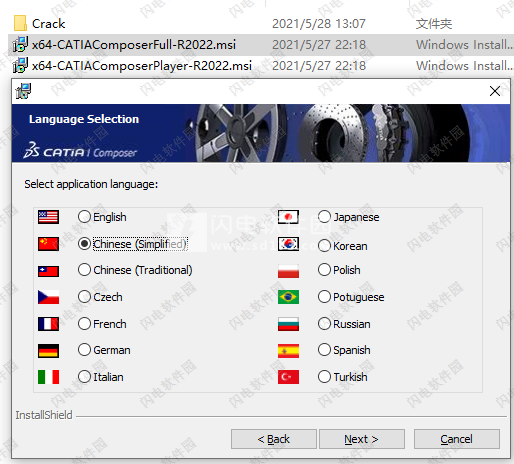Viewport: 514px width, 464px height.
Task: Click the Turkey flag icon
Action: [x=288, y=377]
